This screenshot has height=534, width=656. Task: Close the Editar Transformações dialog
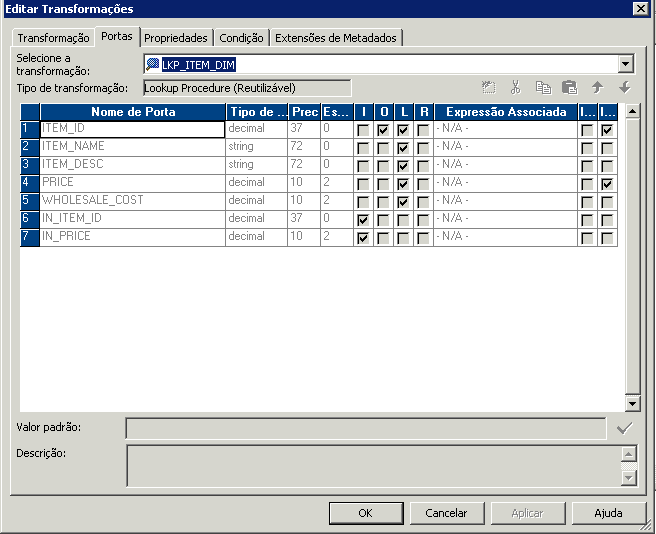[x=641, y=8]
